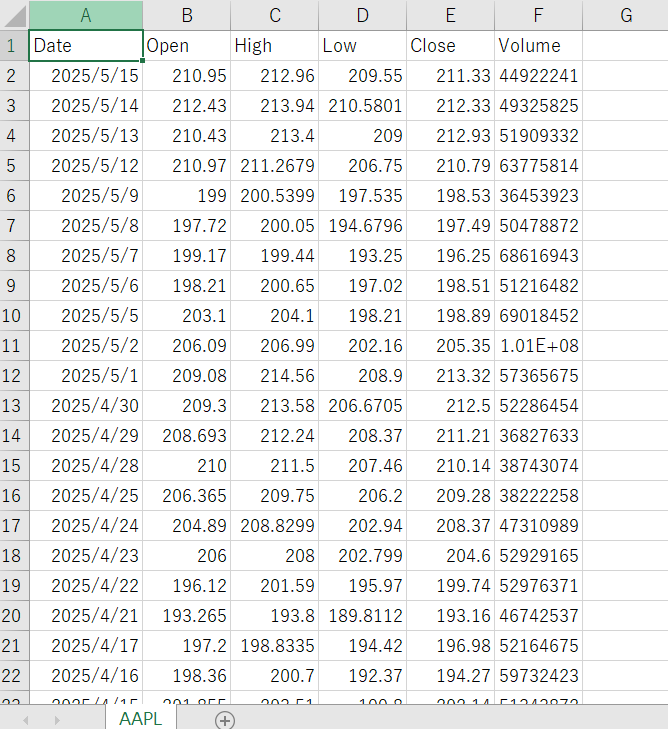Click the select-all corner triangle
The height and width of the screenshot is (729, 671).
click(x=14, y=16)
